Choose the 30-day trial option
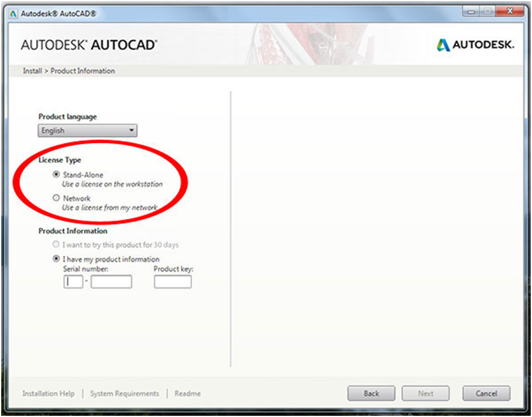532x417 pixels. pyautogui.click(x=56, y=245)
